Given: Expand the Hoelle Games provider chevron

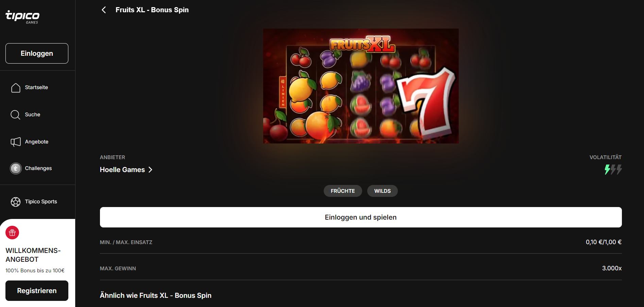Looking at the screenshot, I should pos(150,170).
